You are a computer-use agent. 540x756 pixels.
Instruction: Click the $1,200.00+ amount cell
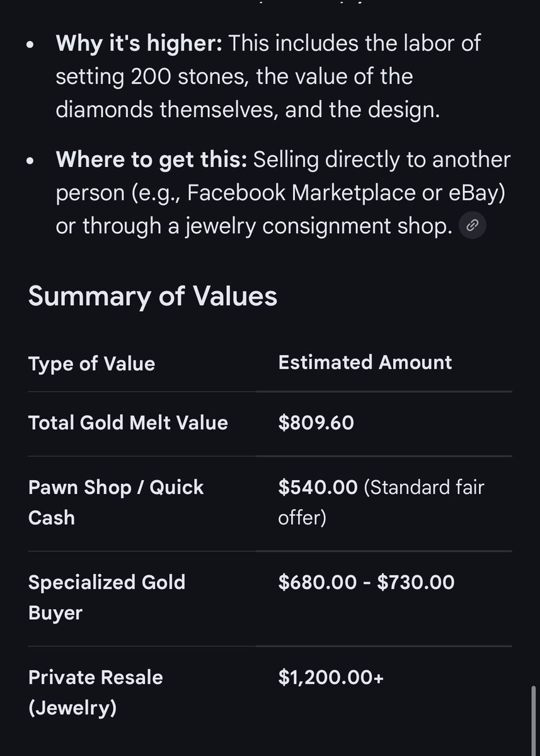pyautogui.click(x=331, y=677)
